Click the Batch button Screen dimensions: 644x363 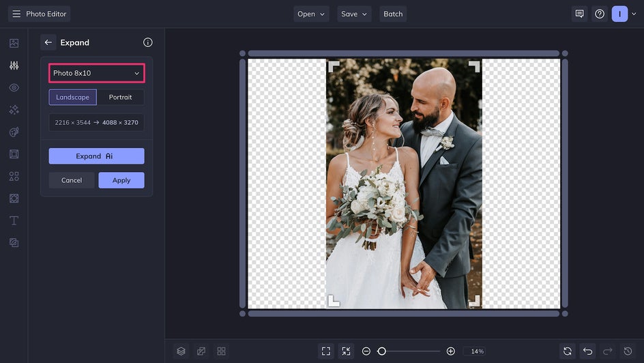click(393, 14)
